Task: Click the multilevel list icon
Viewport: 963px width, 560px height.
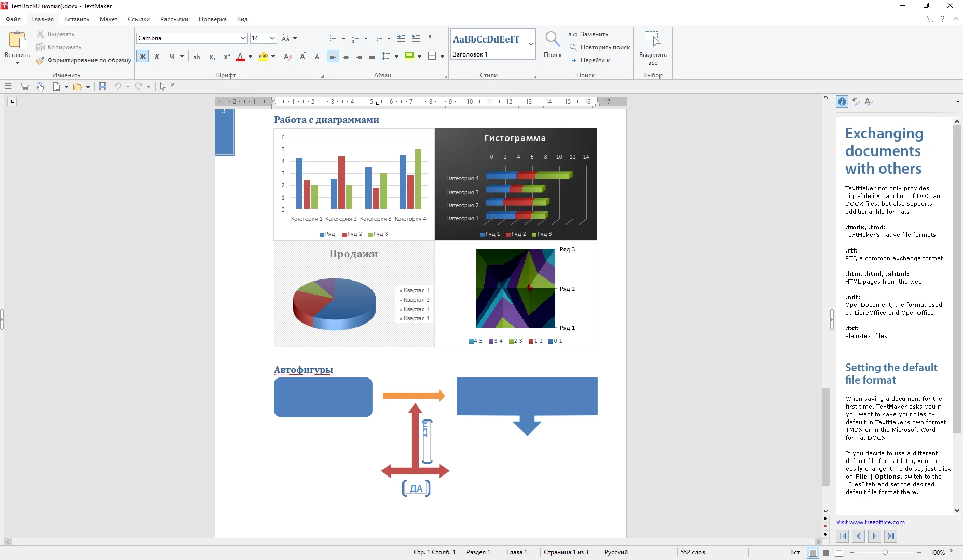Action: tap(378, 39)
